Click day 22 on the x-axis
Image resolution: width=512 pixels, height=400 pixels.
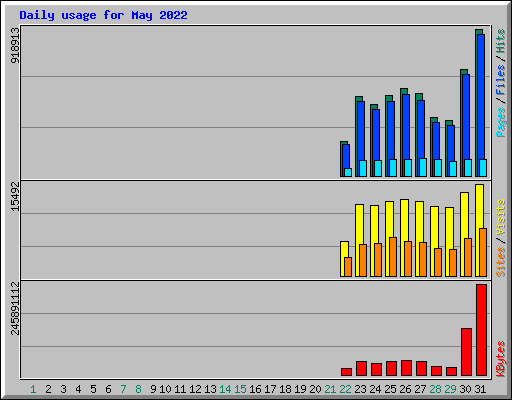pos(345,389)
